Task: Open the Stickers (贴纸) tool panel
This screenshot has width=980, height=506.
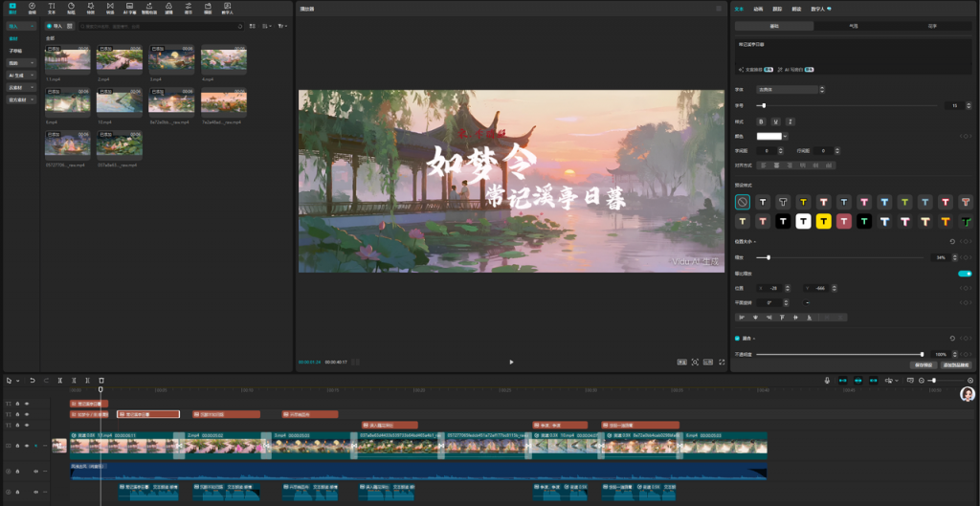Action: click(x=71, y=11)
